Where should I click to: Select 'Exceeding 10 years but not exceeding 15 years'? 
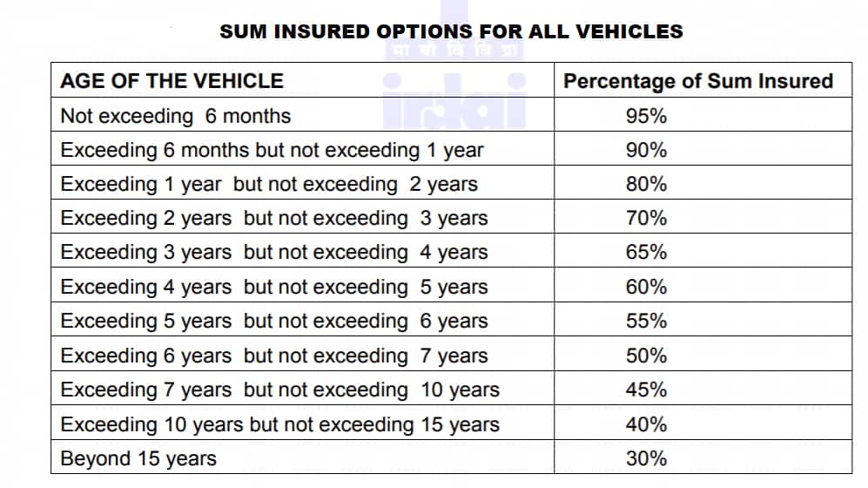coord(280,424)
